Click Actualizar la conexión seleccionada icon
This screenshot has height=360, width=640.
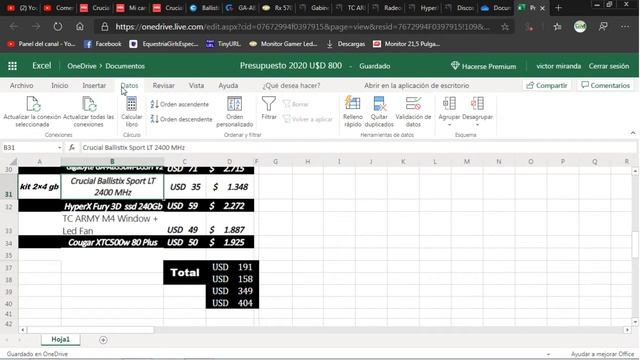click(33, 104)
